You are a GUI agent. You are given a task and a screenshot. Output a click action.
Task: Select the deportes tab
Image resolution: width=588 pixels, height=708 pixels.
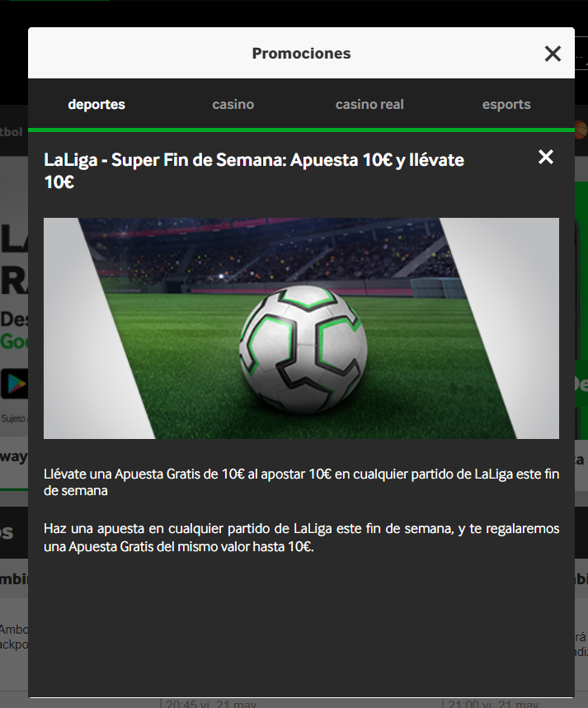coord(96,104)
